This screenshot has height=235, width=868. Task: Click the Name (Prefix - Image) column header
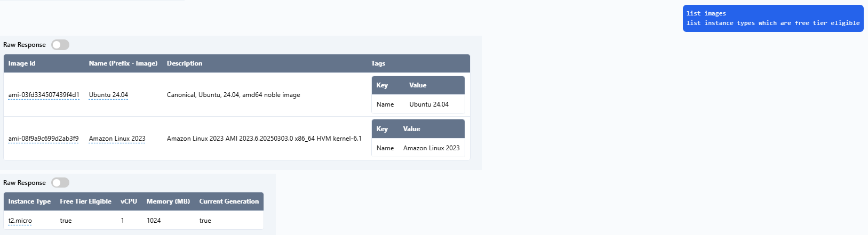[x=123, y=63]
